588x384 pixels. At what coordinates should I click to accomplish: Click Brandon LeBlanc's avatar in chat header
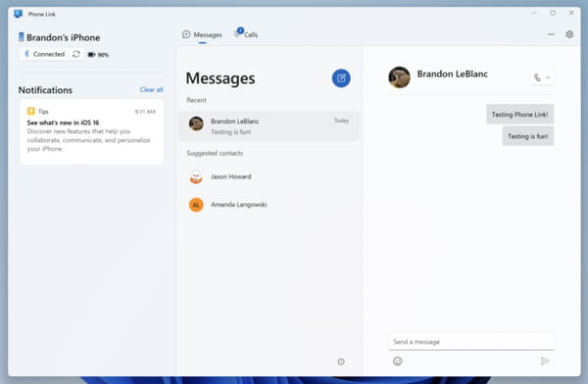pos(399,77)
